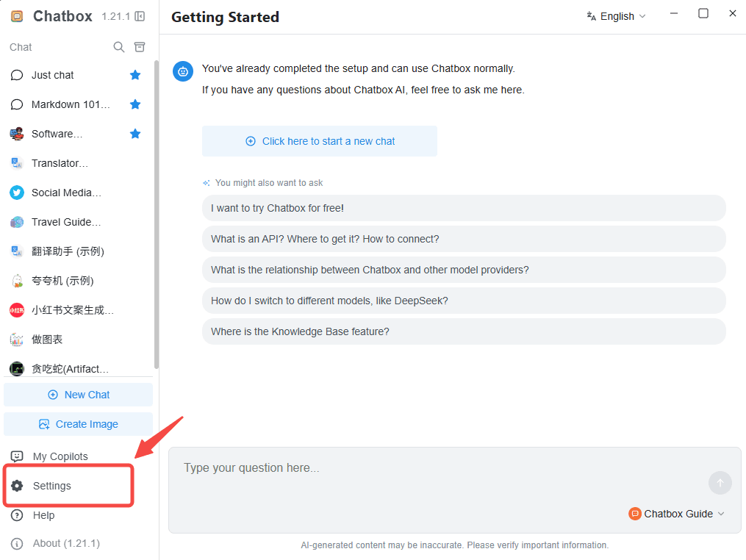This screenshot has width=746, height=560.
Task: Click the Help question mark icon
Action: [17, 515]
